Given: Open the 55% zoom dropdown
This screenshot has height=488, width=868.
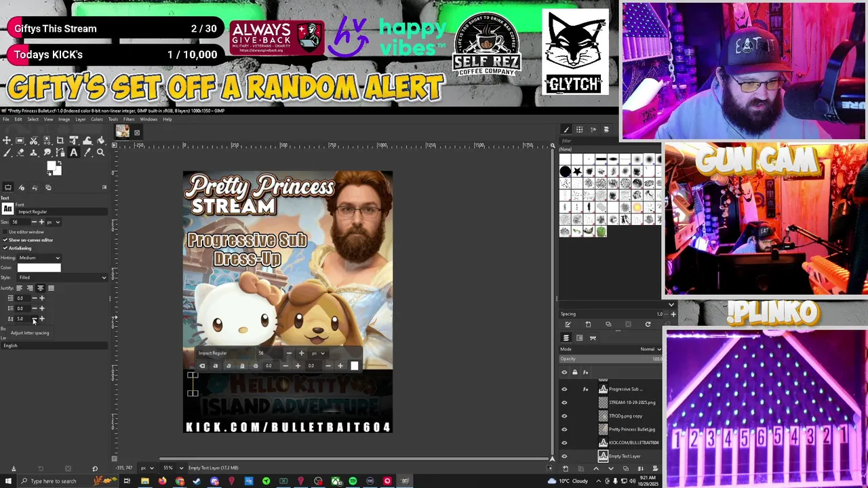Looking at the screenshot, I should (181, 468).
